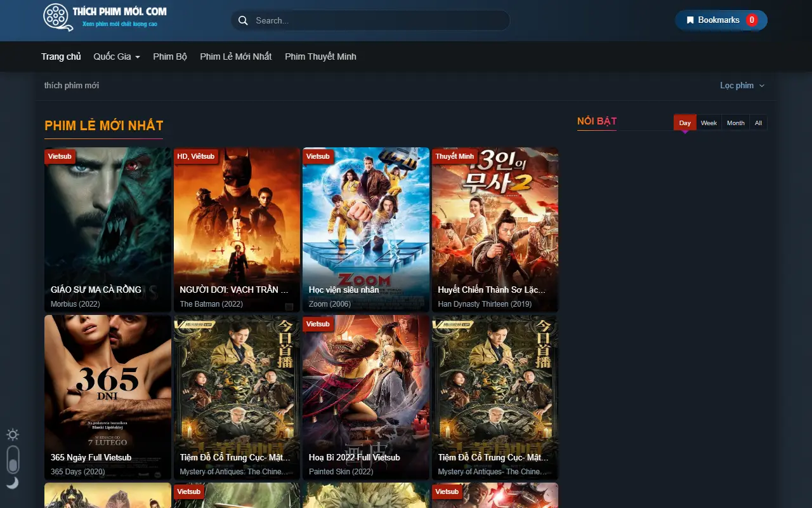Select the Week tab in Nổi Bật
This screenshot has height=508, width=812.
[709, 123]
